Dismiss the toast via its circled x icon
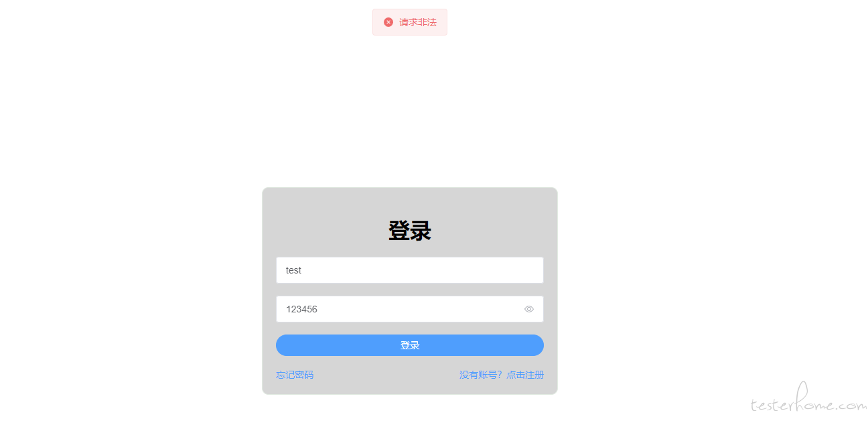Viewport: 868px width, 423px height. point(388,22)
